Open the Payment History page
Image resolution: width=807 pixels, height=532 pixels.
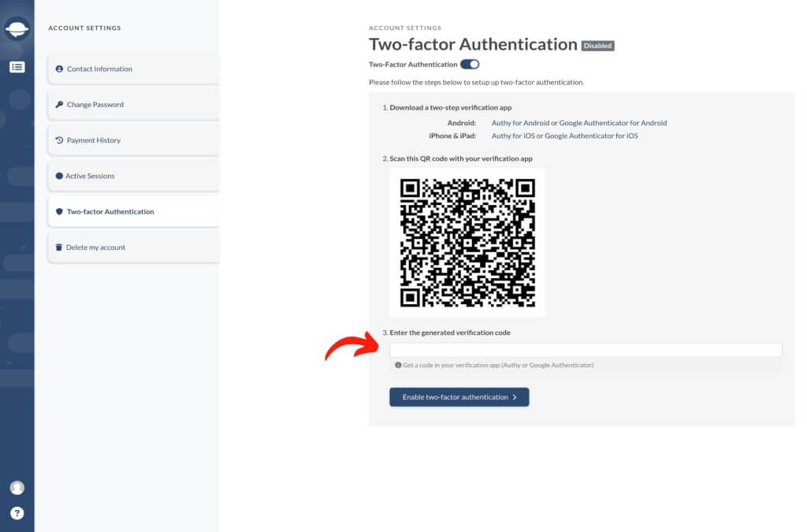coord(134,140)
